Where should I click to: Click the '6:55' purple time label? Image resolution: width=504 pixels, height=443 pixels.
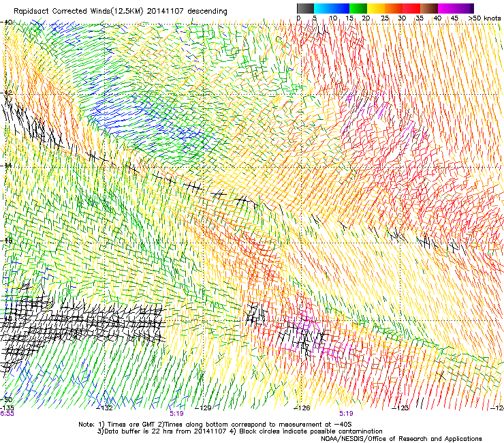7,414
